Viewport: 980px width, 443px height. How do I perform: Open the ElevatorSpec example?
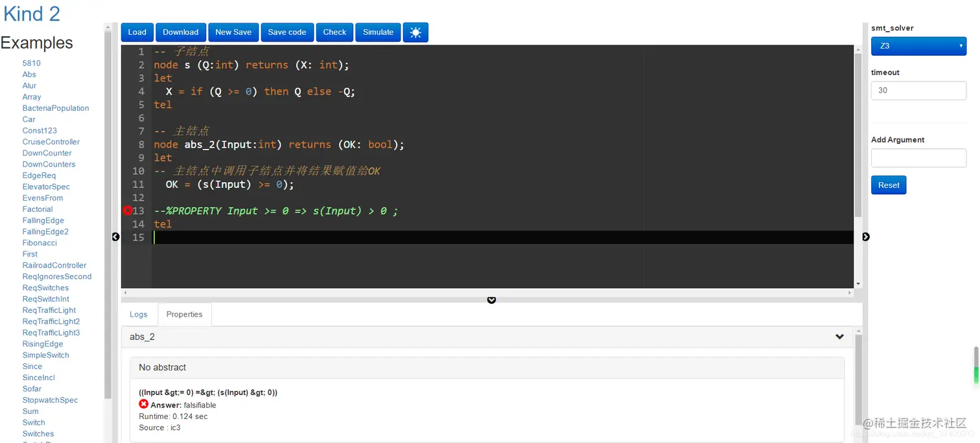point(46,187)
